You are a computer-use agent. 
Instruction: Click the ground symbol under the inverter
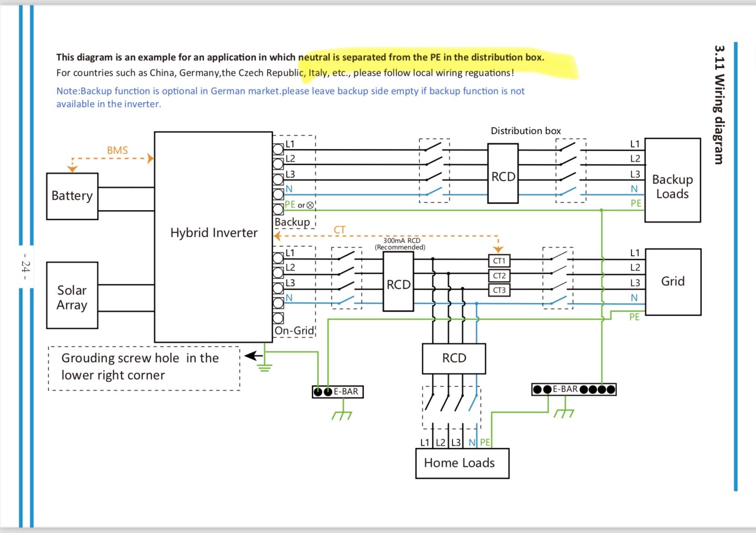[x=265, y=367]
